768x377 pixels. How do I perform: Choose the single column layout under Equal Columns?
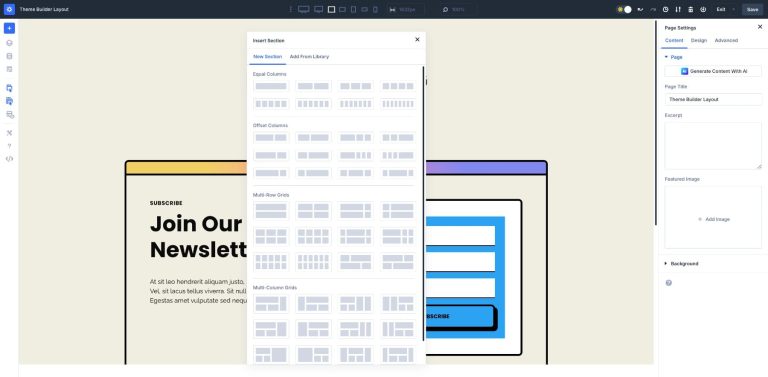coord(271,86)
